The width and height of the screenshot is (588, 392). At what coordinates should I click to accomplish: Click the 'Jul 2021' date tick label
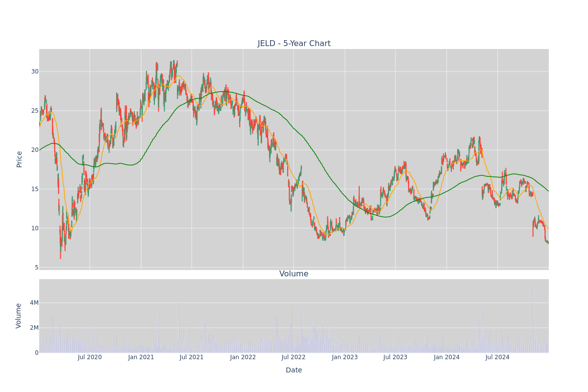[x=192, y=357]
